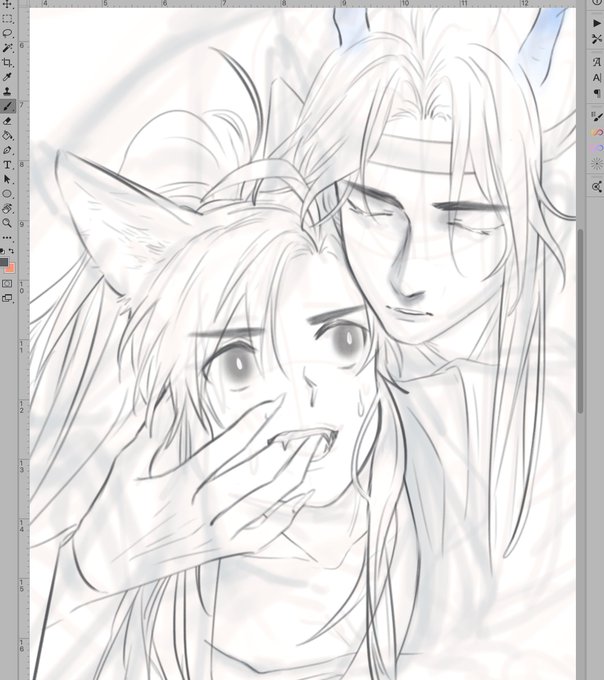604x680 pixels.
Task: Open the share nodes panel icon
Action: coord(597,186)
